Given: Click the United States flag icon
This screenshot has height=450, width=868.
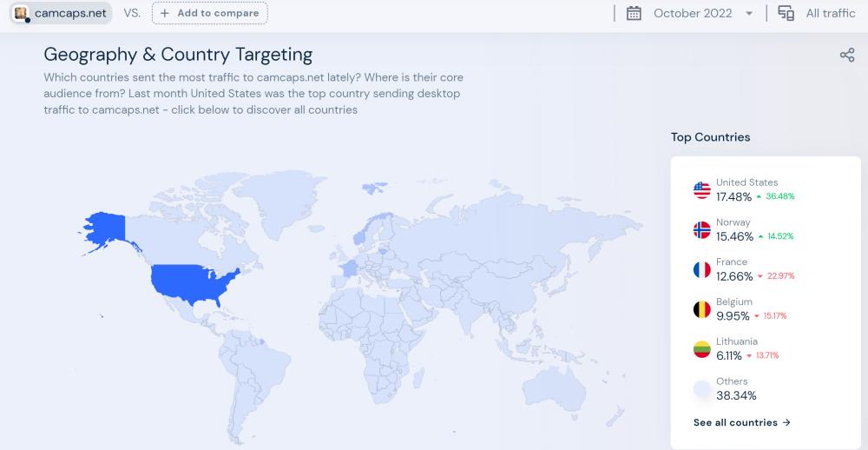Looking at the screenshot, I should click(x=702, y=190).
